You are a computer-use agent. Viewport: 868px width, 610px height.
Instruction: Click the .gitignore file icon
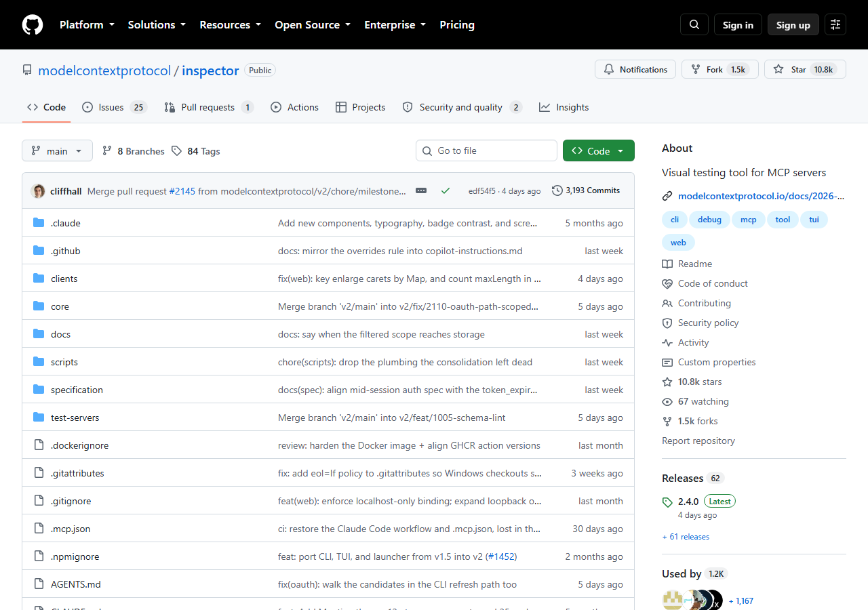pyautogui.click(x=39, y=501)
